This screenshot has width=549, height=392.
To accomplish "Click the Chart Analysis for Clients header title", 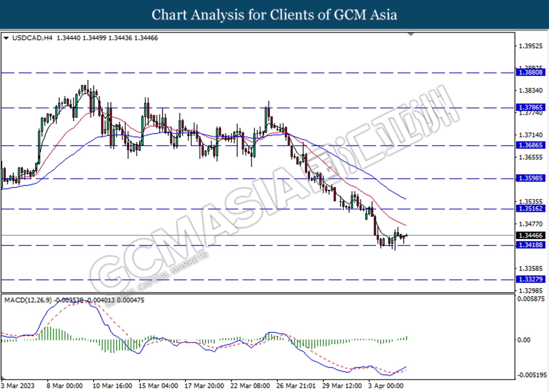I will coord(274,15).
